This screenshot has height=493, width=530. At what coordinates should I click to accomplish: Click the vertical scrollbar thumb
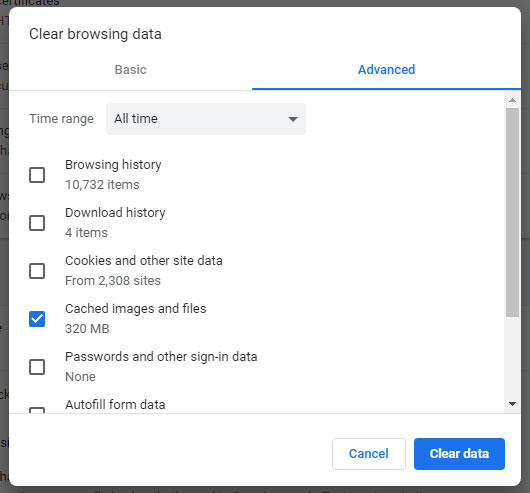(x=512, y=212)
